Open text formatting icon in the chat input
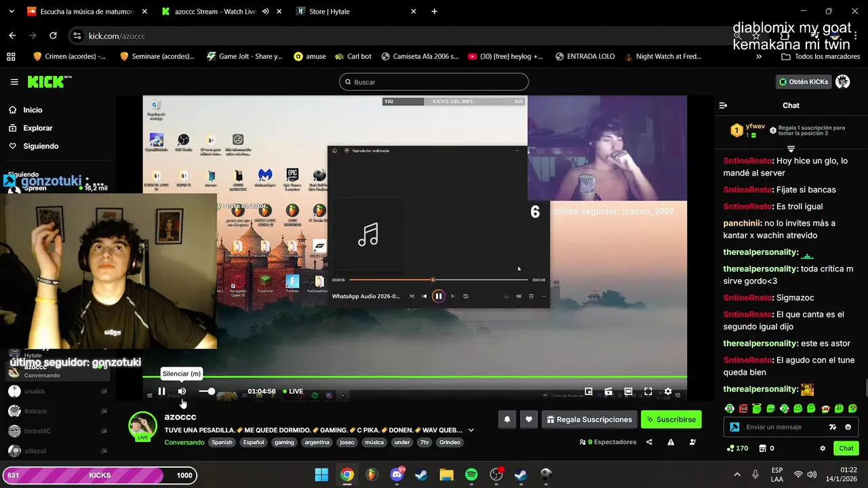The width and height of the screenshot is (868, 488). click(x=833, y=427)
